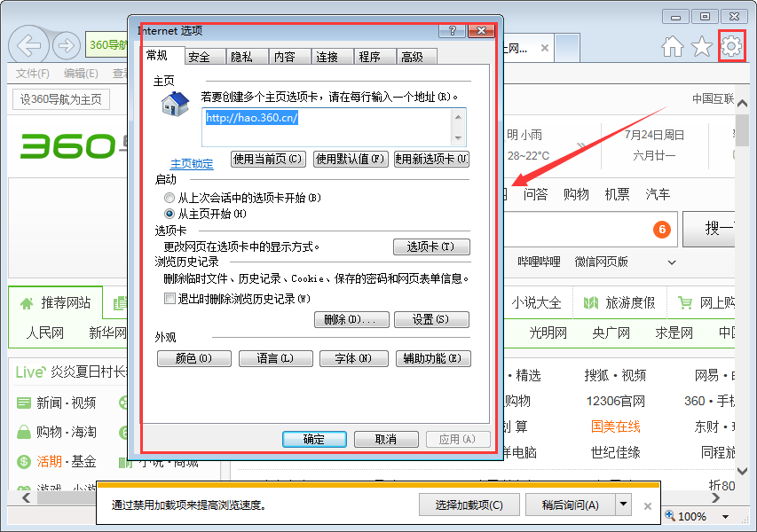The height and width of the screenshot is (532, 757).
Task: Open the 字体(N) button
Action: pyautogui.click(x=354, y=358)
